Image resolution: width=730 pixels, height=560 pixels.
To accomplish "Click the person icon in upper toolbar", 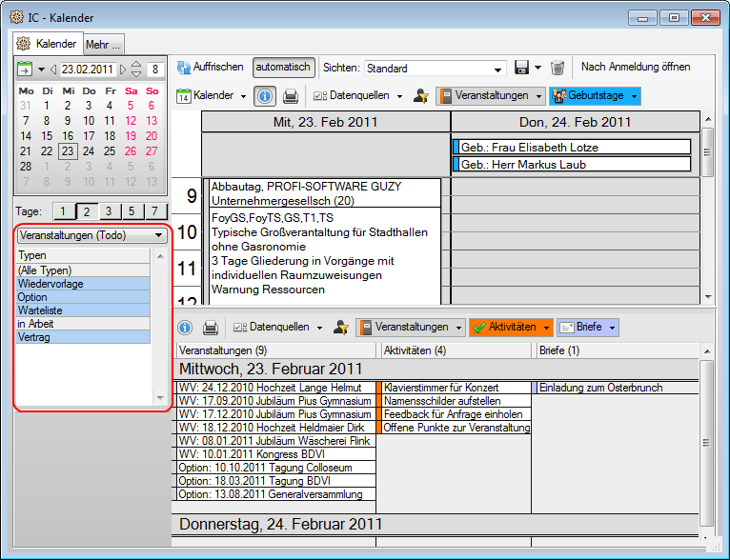I will (420, 96).
